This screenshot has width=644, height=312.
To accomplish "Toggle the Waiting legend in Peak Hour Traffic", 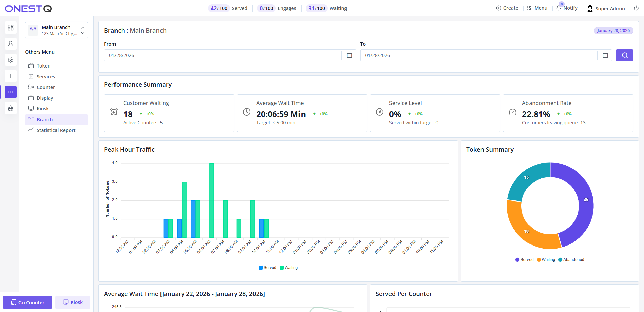I will click(x=289, y=268).
